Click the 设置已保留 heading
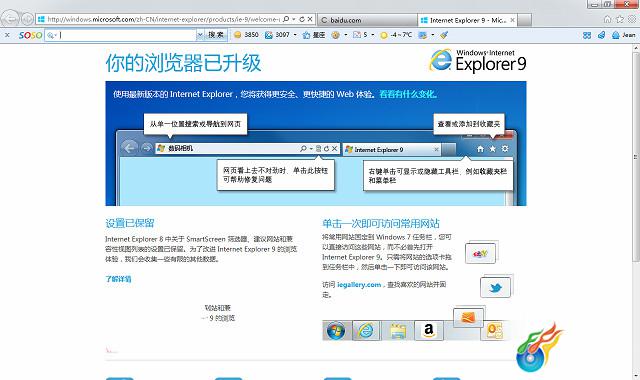The image size is (640, 380). pyautogui.click(x=130, y=223)
